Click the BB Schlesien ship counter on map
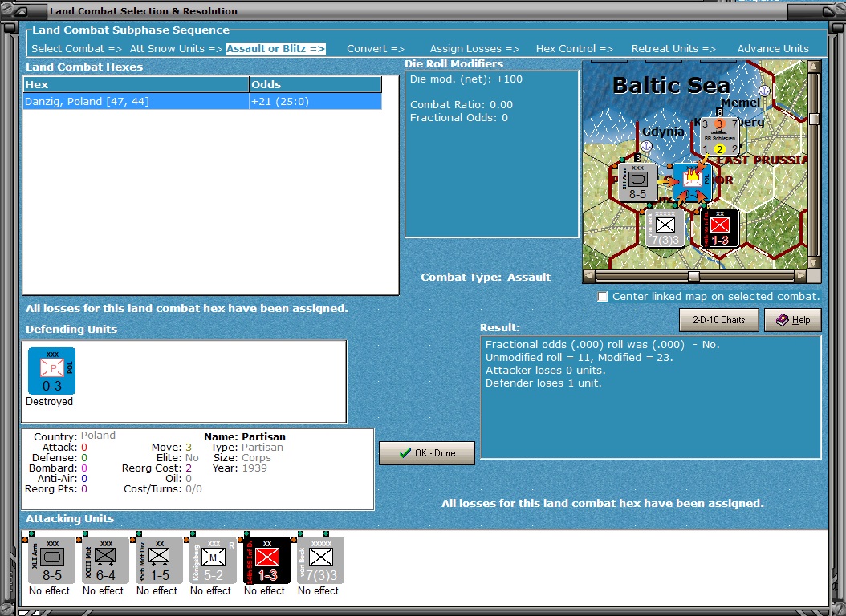The image size is (846, 616). click(x=719, y=136)
